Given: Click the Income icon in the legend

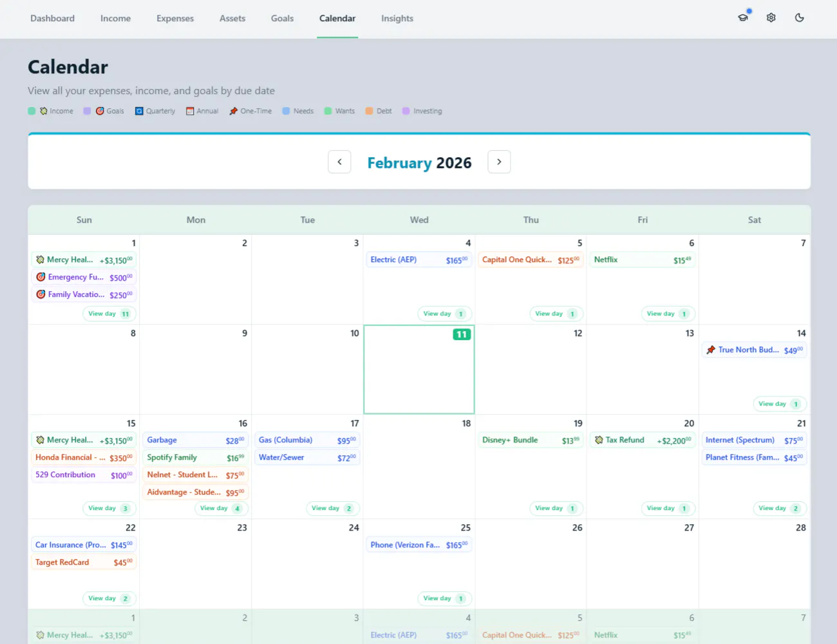Looking at the screenshot, I should 44,111.
